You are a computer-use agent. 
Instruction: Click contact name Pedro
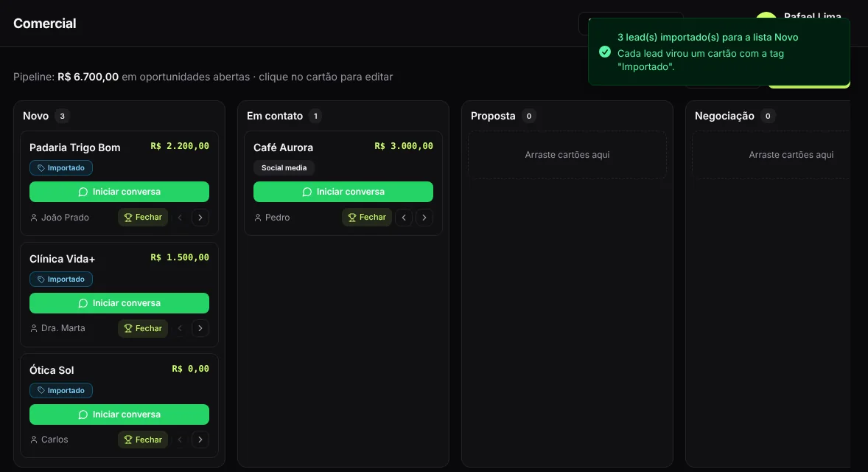point(277,218)
